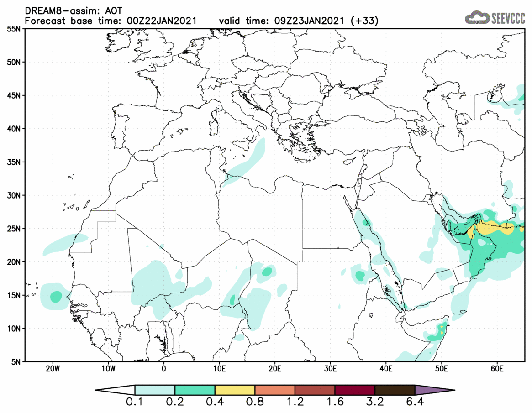
Task: Click the 0.2–0.4 green legend swatch
Action: coord(195,390)
